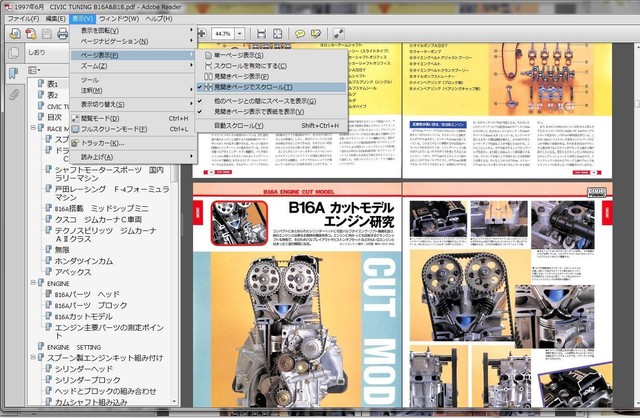The width and height of the screenshot is (640, 418).
Task: Expand the 注釈 submenu
Action: [132, 90]
